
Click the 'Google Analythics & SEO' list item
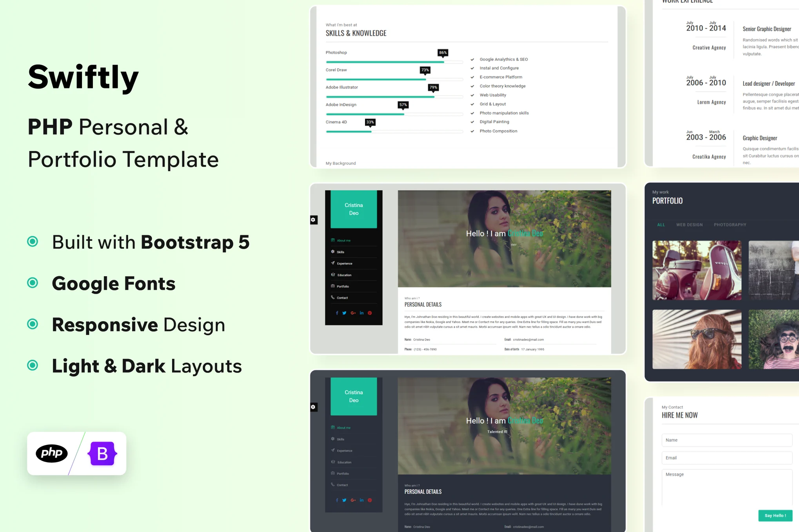click(x=503, y=60)
